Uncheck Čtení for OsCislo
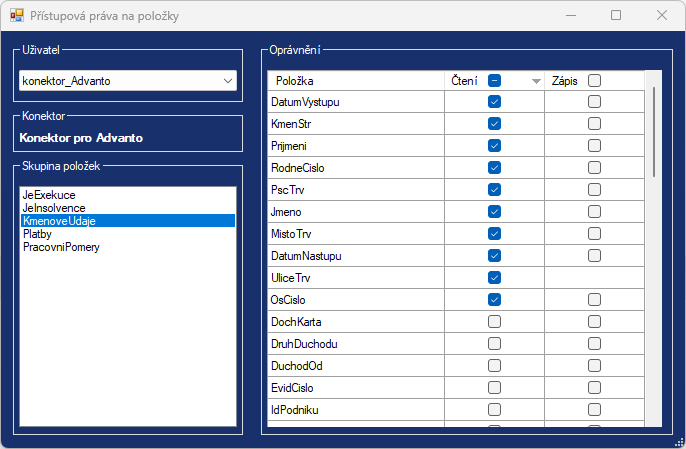Viewport: 686px width, 449px height. coord(494,300)
